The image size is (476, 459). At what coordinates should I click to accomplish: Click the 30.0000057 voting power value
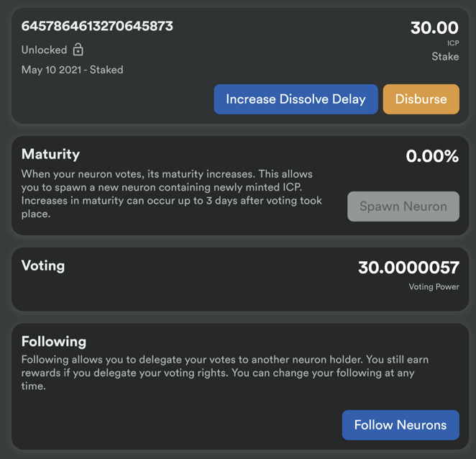pos(408,268)
